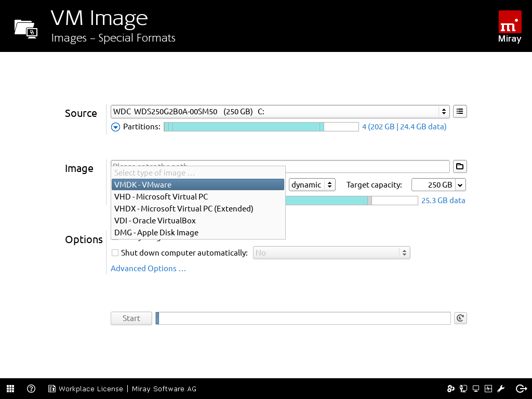Open the apps grid menu icon

click(x=10, y=389)
